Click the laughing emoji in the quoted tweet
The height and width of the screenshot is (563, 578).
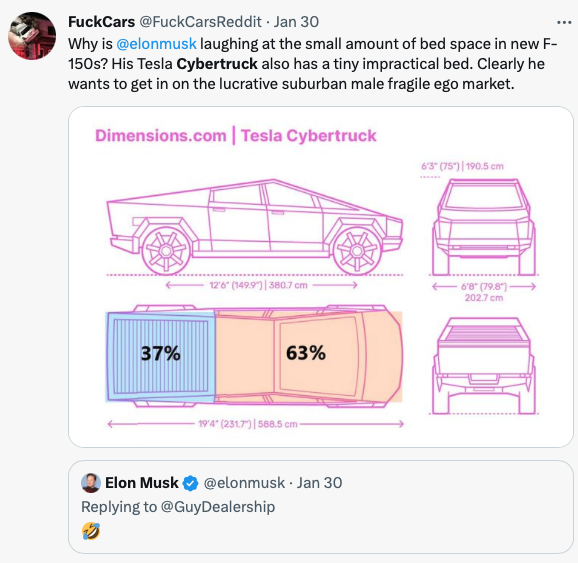pos(91,531)
